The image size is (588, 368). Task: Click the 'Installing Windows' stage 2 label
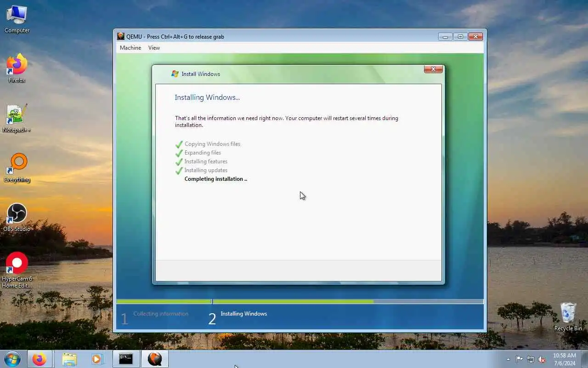pyautogui.click(x=243, y=314)
